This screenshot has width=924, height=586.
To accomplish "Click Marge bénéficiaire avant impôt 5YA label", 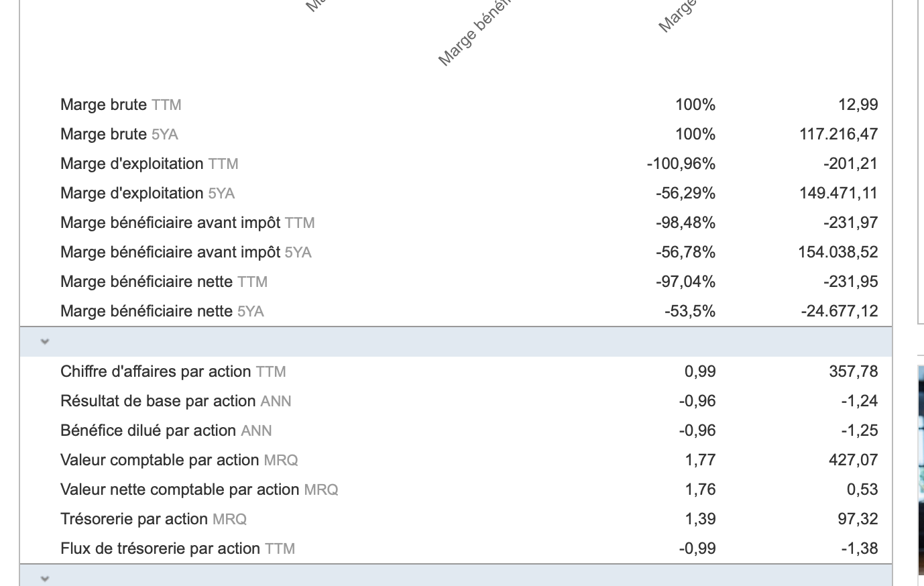I will click(186, 252).
